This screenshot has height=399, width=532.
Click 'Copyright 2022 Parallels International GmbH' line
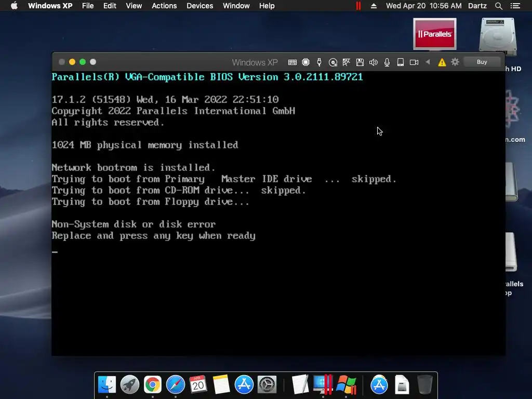(x=174, y=111)
